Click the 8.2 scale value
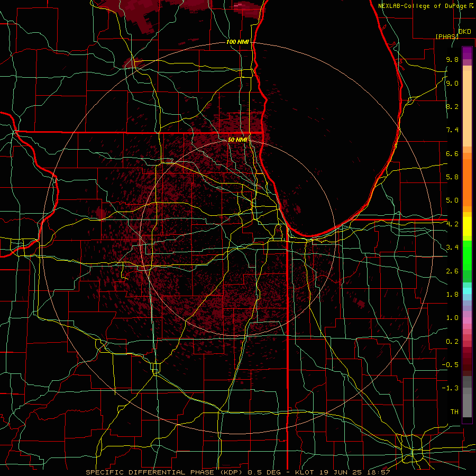476x476 pixels. 452,106
